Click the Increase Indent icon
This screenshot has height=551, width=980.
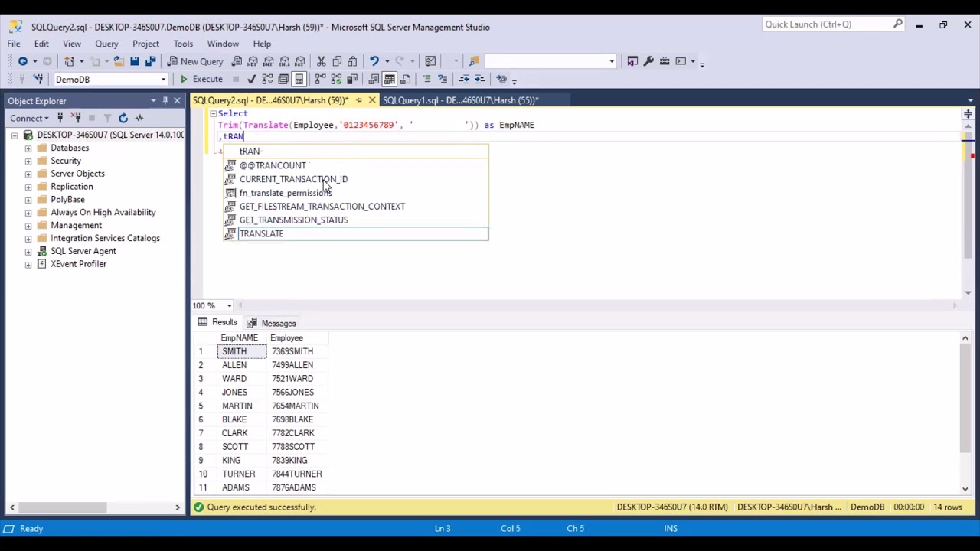(x=479, y=79)
